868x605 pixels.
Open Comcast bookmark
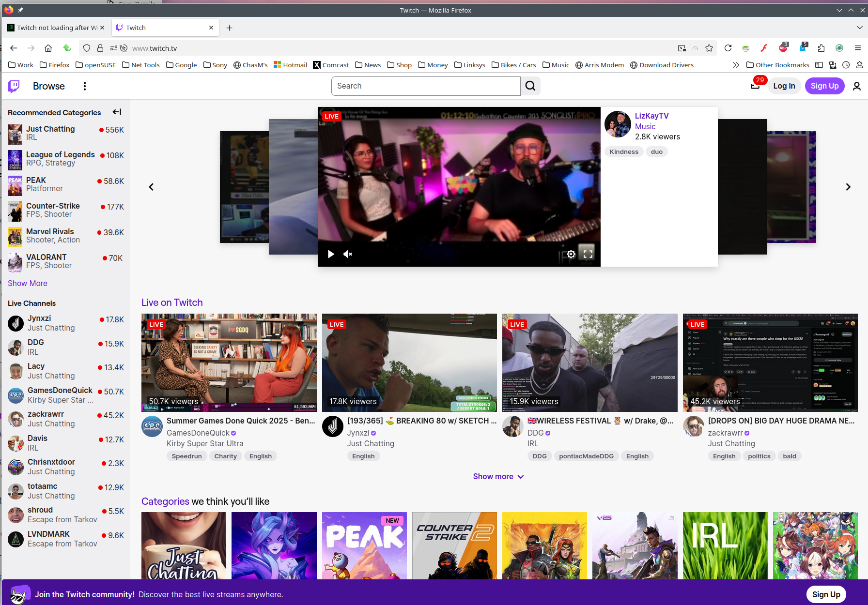click(331, 65)
